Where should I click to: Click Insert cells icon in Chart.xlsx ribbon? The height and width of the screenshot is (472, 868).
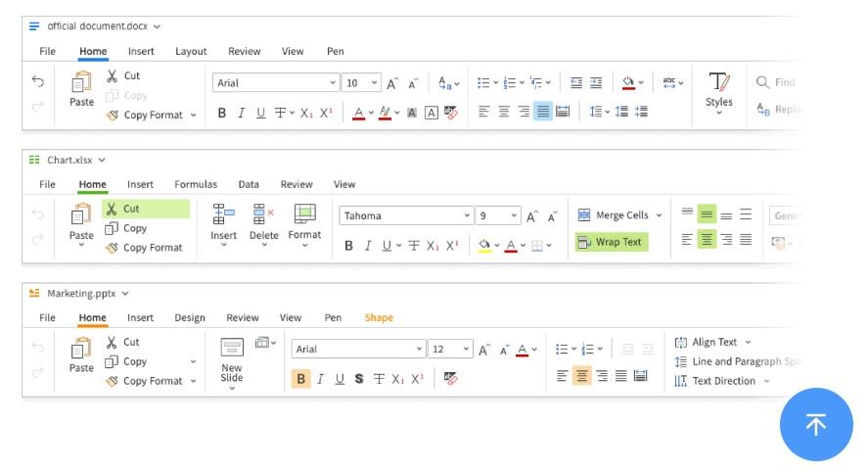(x=224, y=213)
